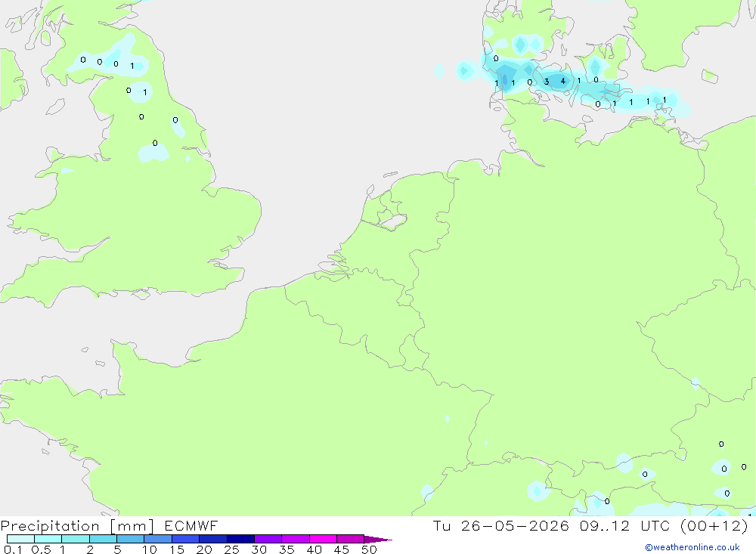Viewport: 756px width, 554px height.
Task: Click the '15' legend scale label
Action: [x=177, y=549]
